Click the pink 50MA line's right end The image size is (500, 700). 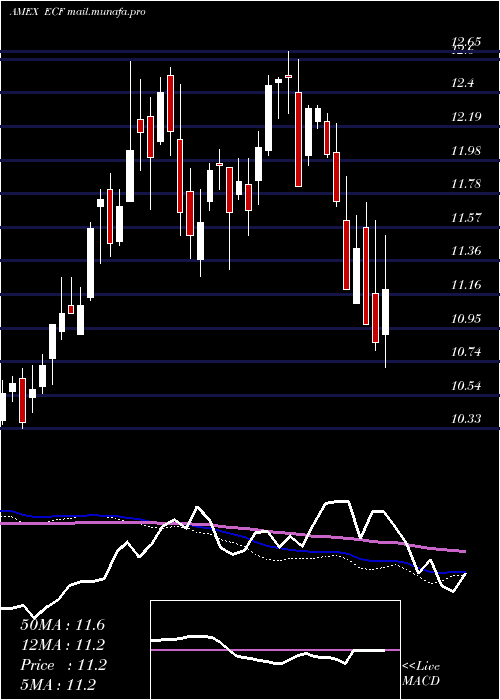tap(463, 551)
